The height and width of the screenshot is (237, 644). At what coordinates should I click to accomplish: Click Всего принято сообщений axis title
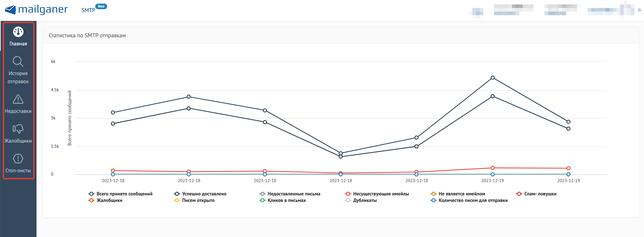[70, 118]
